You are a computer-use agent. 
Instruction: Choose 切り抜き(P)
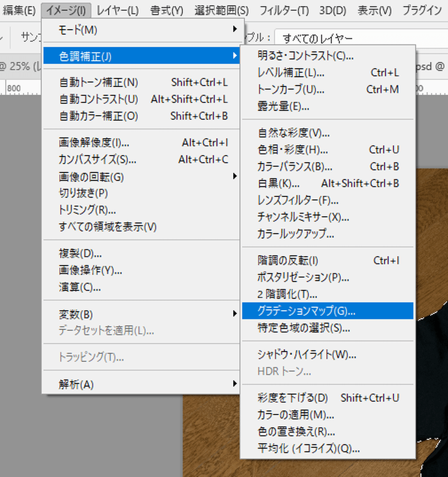pos(141,193)
